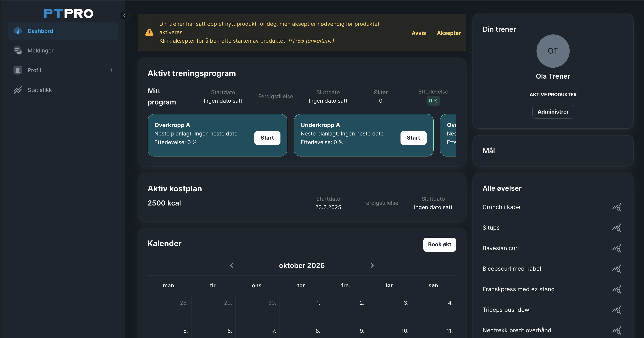Click the 2500 kcal kostplan title
Screen dimensions: 644x338
[x=164, y=203]
